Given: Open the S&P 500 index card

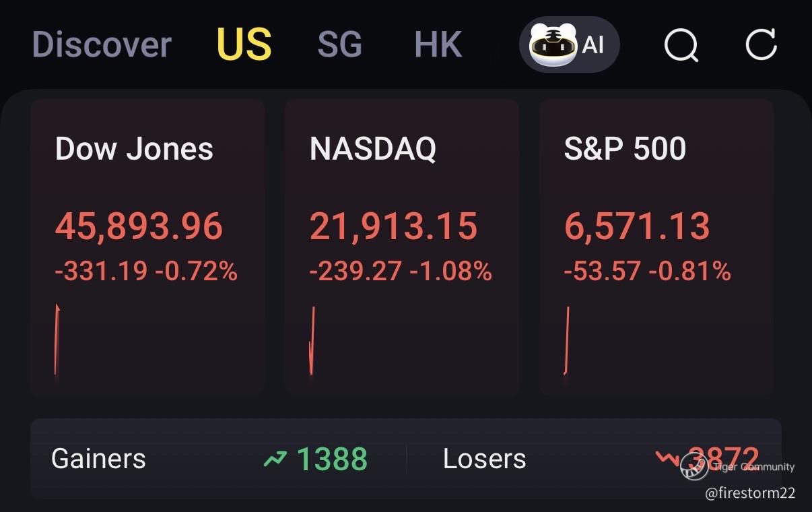Looking at the screenshot, I should [x=656, y=247].
